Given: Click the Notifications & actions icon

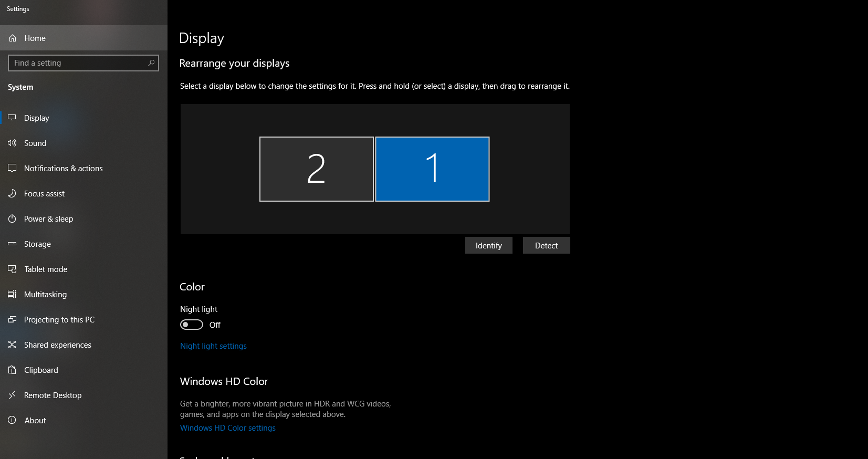Looking at the screenshot, I should (12, 169).
